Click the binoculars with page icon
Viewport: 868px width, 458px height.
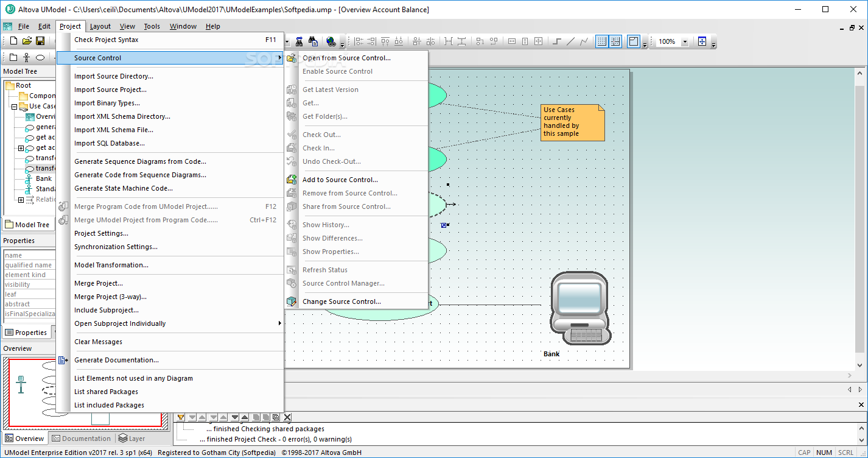313,41
